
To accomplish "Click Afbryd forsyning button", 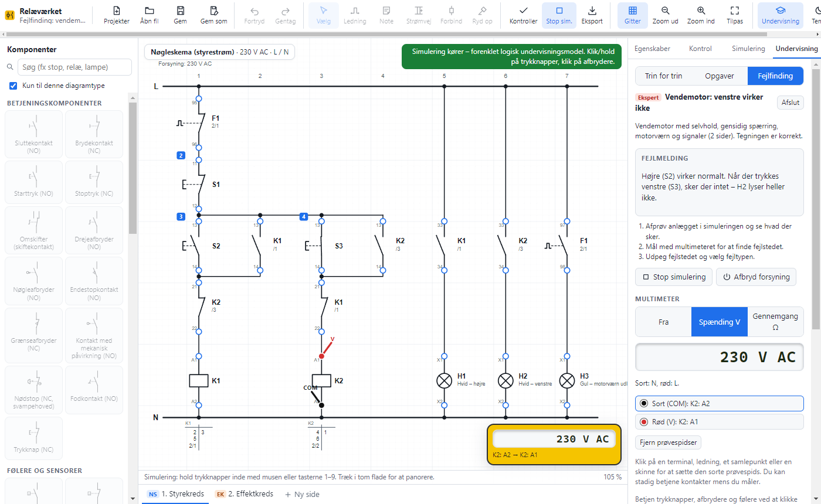I will (757, 277).
